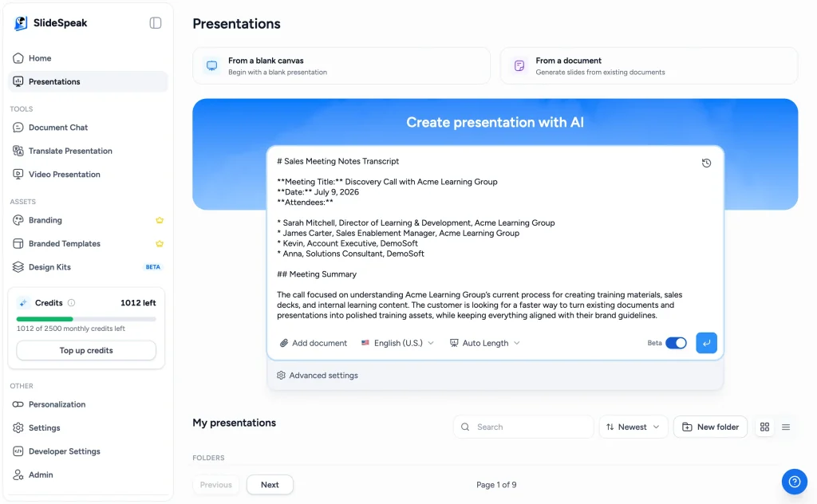
Task: Open Developer Settings page
Action: coord(88,451)
